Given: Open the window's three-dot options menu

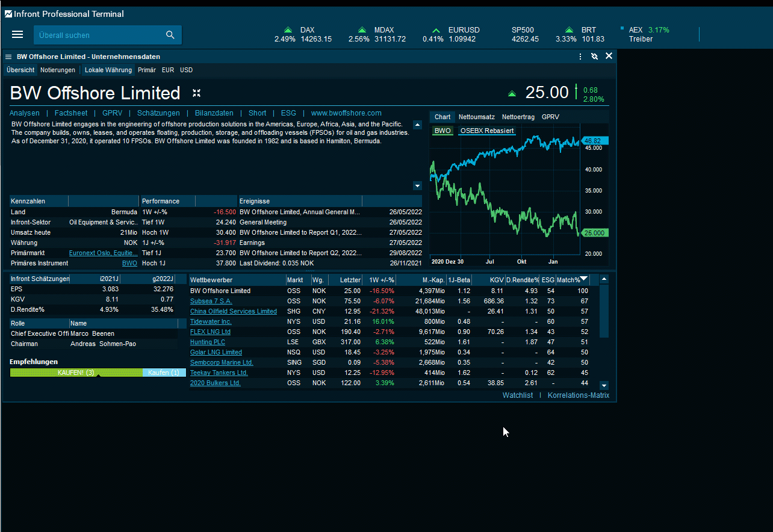Looking at the screenshot, I should [x=580, y=57].
